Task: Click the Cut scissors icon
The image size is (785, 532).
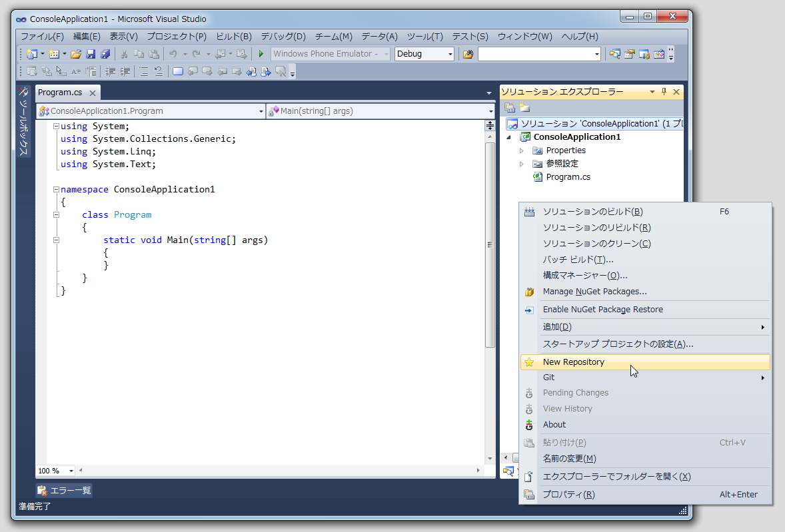Action: coord(124,54)
